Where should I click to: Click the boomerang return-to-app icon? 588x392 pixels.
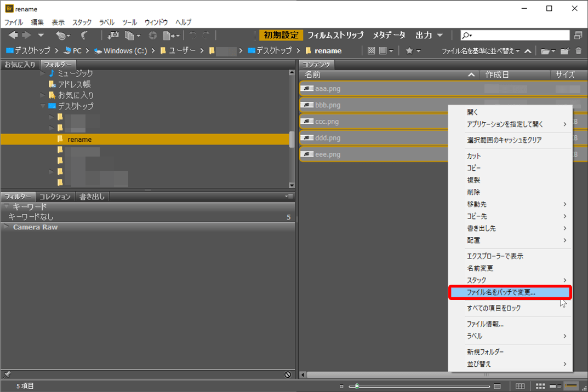(x=84, y=36)
